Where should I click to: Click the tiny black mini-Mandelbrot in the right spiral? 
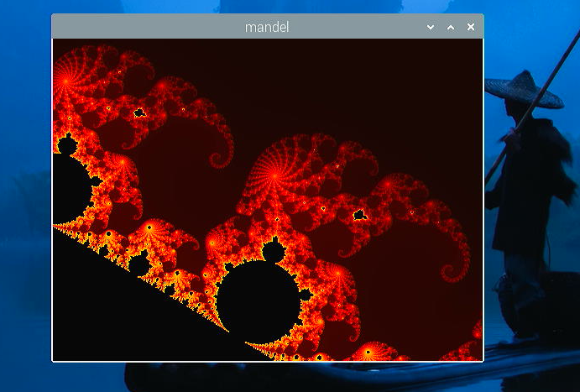tap(359, 215)
